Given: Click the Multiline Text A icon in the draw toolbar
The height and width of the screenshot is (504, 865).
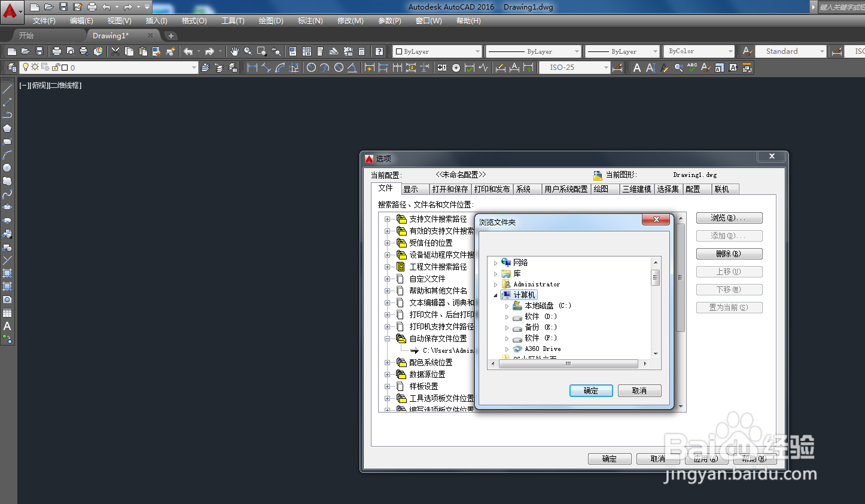Looking at the screenshot, I should click(7, 326).
